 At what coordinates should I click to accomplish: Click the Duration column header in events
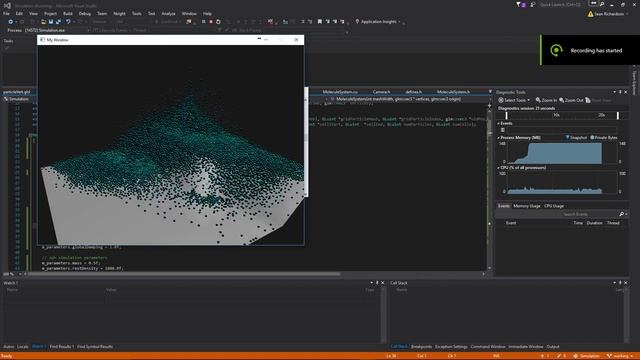[594, 223]
